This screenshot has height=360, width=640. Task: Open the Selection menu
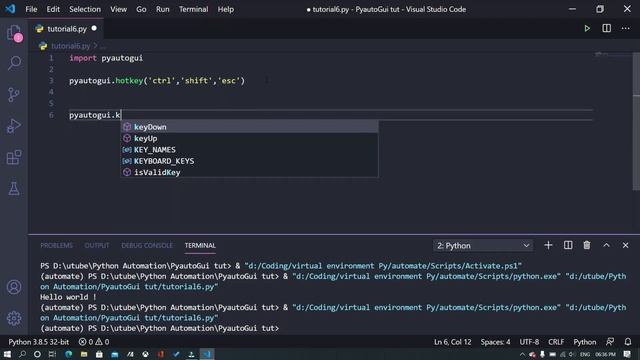(85, 9)
